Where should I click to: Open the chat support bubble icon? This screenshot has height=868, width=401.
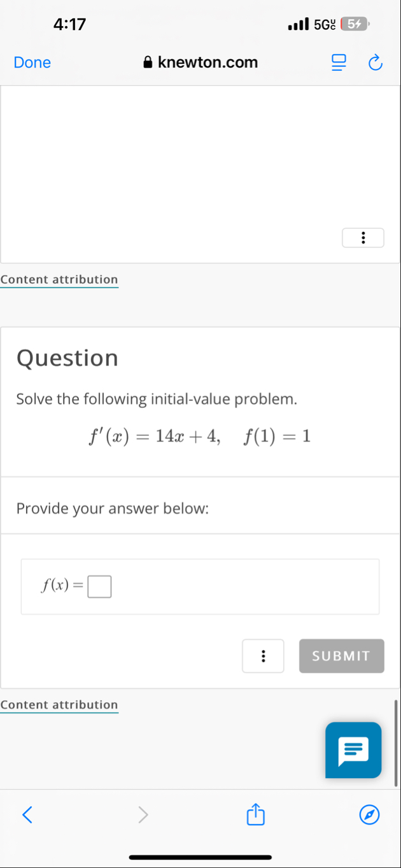coord(353,750)
